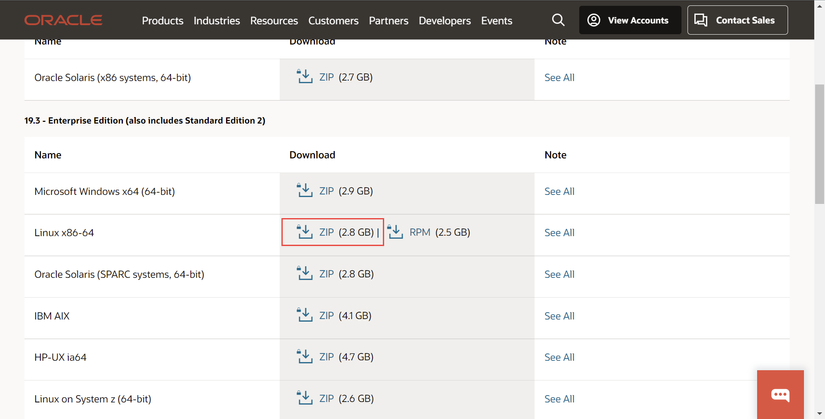Open the Industries menu
Viewport: 825px width, 419px height.
pos(216,20)
